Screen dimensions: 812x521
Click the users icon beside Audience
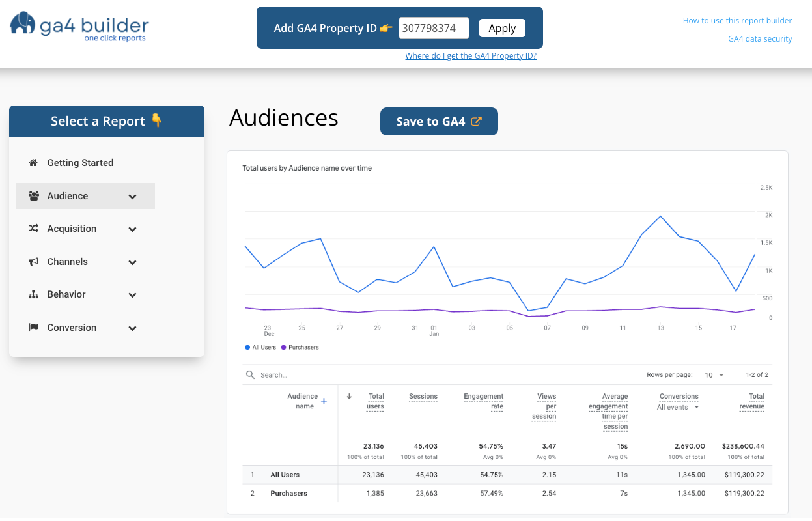click(x=33, y=196)
